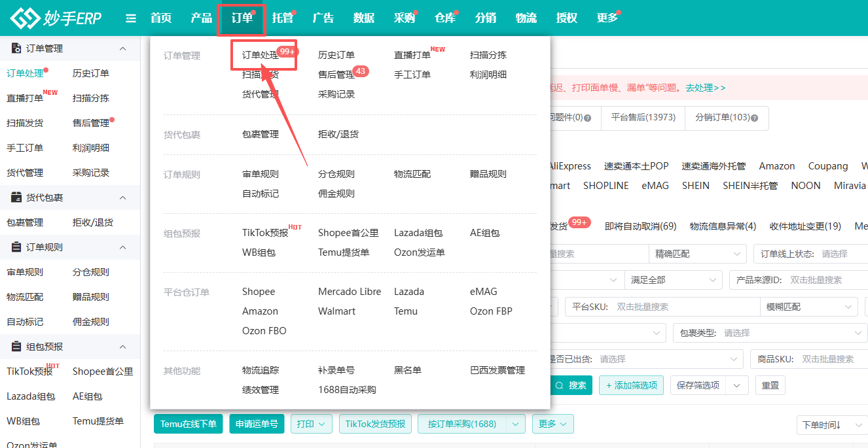The image size is (868, 448).
Task: Select 包裹管理 in the dropdown menu
Action: tap(261, 134)
